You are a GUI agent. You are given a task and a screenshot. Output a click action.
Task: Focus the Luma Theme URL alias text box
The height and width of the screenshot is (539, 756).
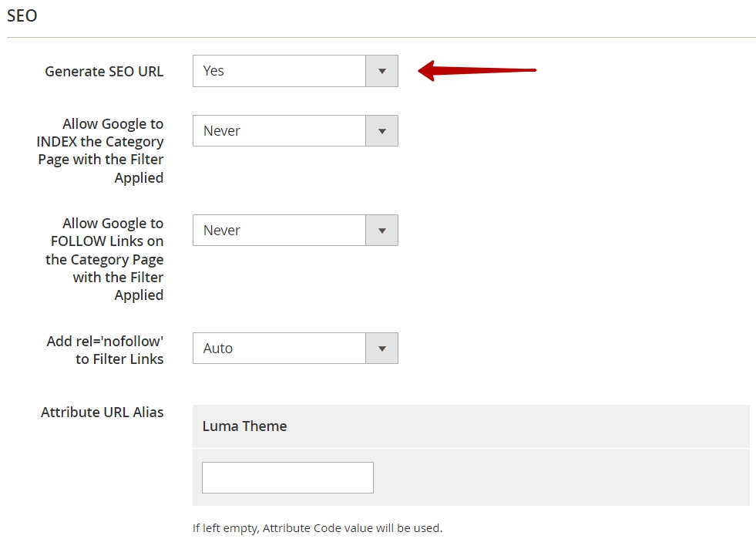tap(287, 478)
